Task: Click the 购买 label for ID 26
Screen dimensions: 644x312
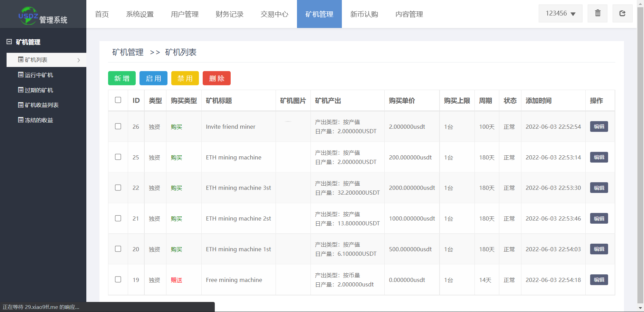Action: 176,127
